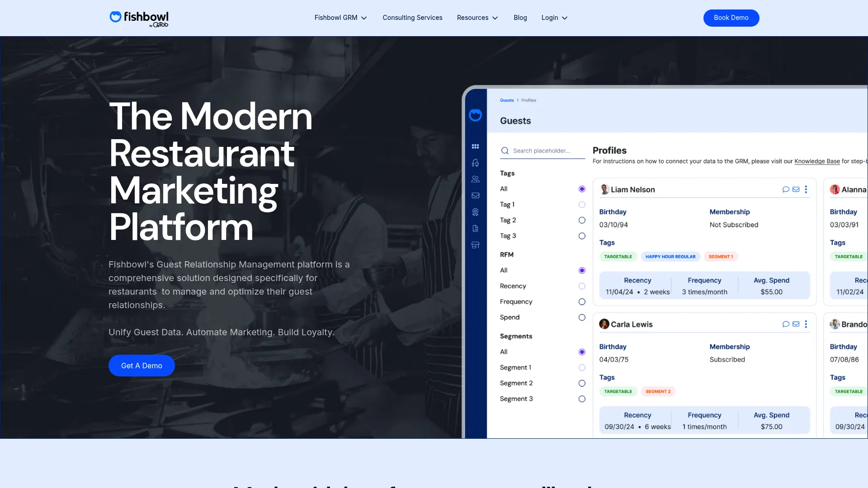
Task: Select Segment 3 radio button
Action: pos(582,399)
